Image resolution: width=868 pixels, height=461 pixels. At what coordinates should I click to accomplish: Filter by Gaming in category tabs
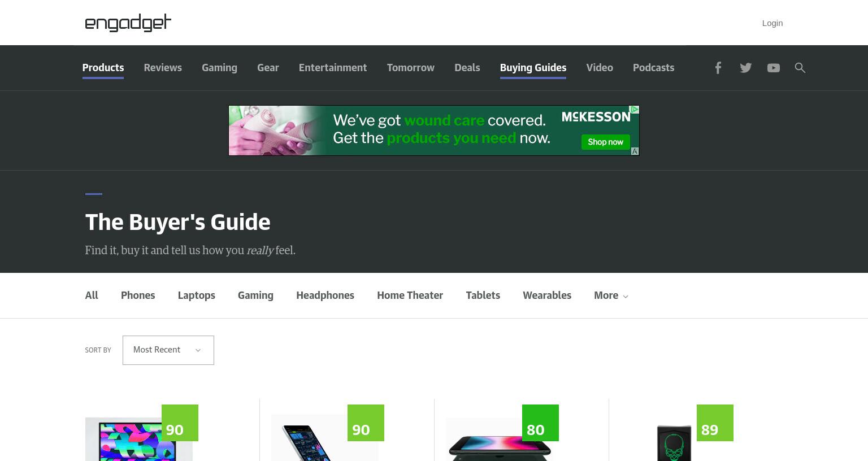[255, 295]
